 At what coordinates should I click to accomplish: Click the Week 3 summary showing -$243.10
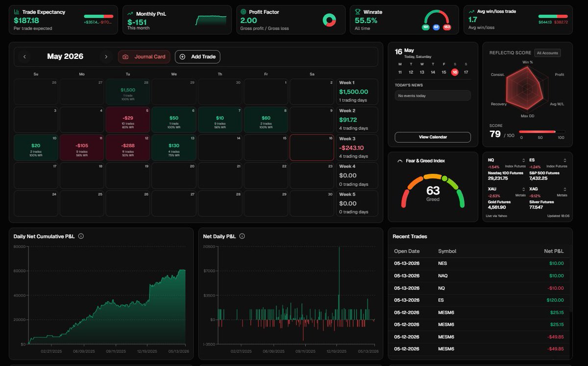357,148
